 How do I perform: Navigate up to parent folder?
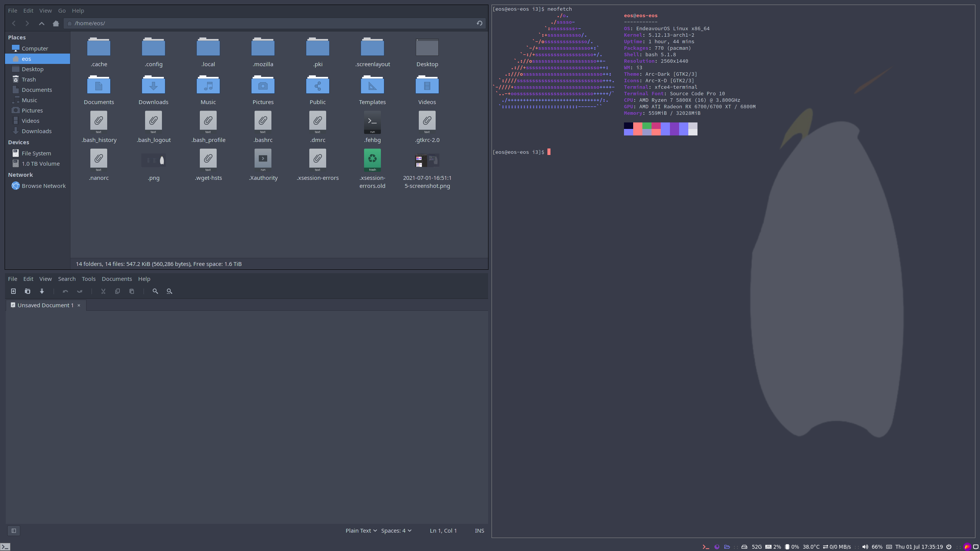click(42, 23)
